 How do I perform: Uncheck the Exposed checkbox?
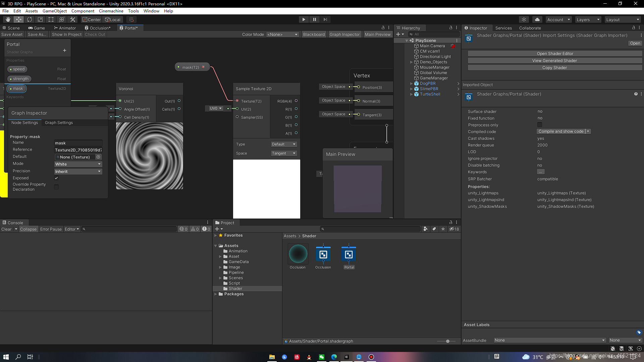click(x=56, y=178)
